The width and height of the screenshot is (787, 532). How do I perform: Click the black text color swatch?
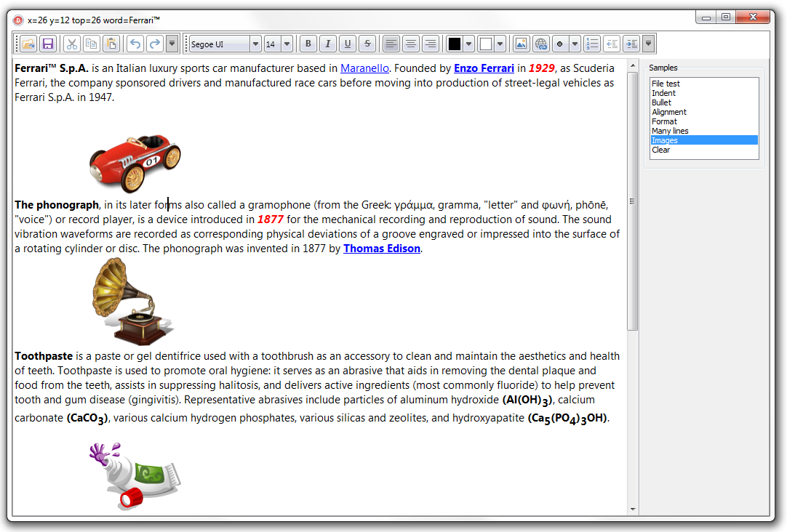coord(454,44)
